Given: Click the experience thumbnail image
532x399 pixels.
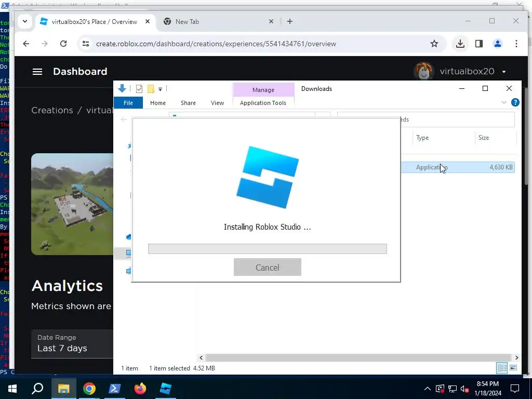Looking at the screenshot, I should 72,204.
